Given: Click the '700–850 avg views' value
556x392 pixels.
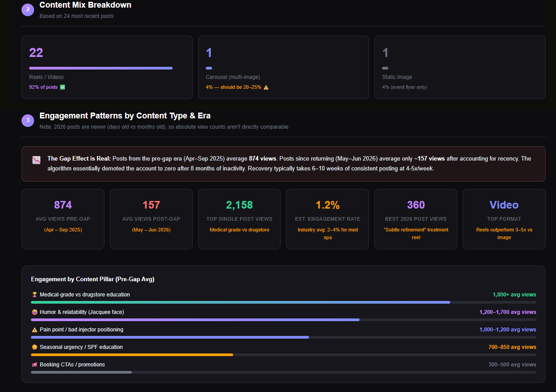Looking at the screenshot, I should (x=512, y=347).
